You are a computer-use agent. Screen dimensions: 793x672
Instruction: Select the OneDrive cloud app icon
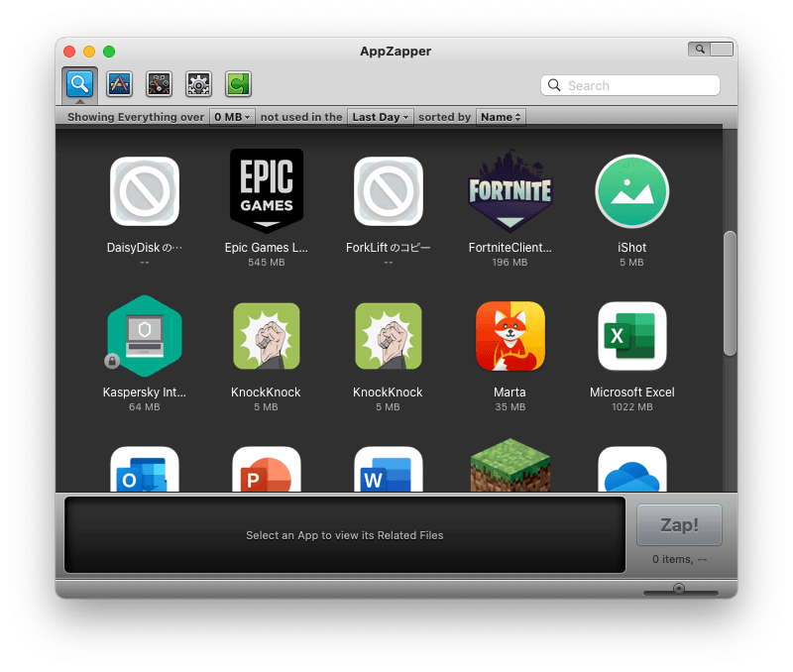tap(632, 469)
